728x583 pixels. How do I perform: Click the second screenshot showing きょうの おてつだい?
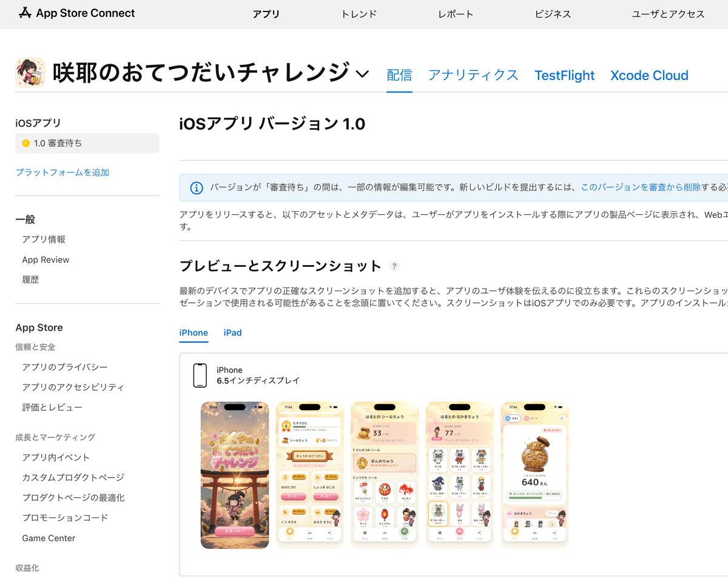tap(310, 475)
